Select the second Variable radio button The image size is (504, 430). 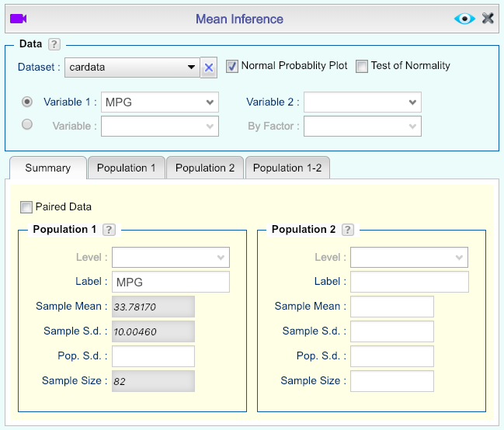(28, 124)
